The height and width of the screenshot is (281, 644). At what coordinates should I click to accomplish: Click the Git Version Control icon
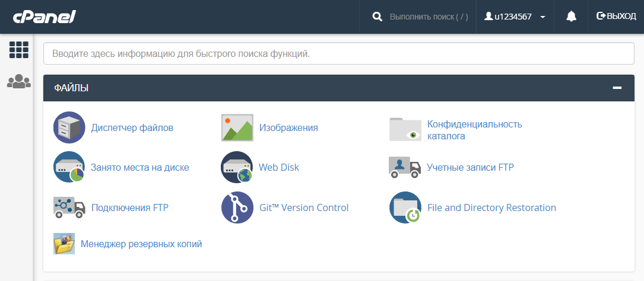(237, 207)
